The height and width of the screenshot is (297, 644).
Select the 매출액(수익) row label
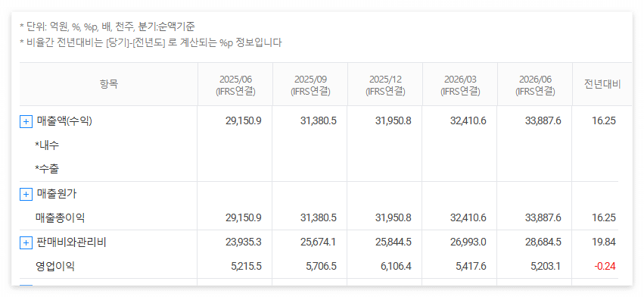pyautogui.click(x=64, y=121)
